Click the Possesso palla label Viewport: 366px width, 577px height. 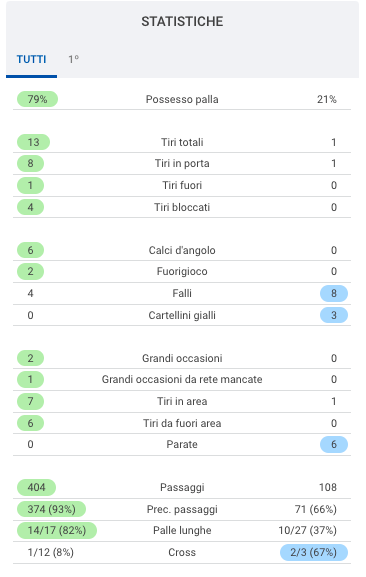pos(182,99)
